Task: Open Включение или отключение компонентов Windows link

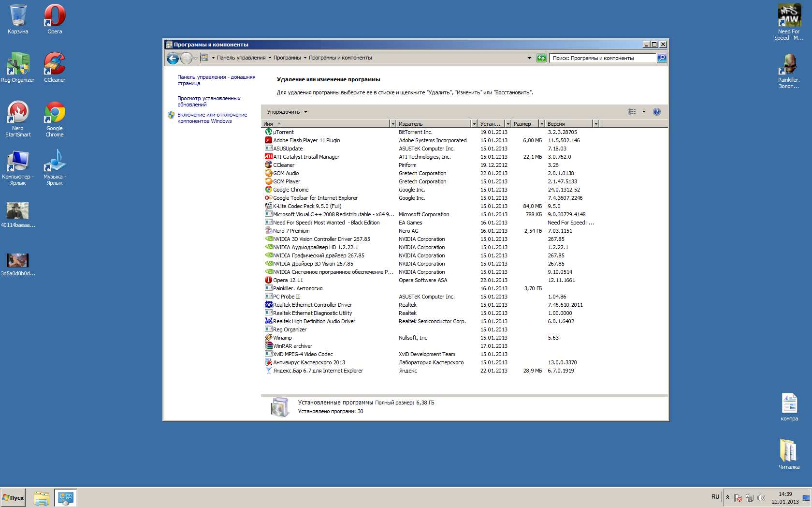Action: 212,118
